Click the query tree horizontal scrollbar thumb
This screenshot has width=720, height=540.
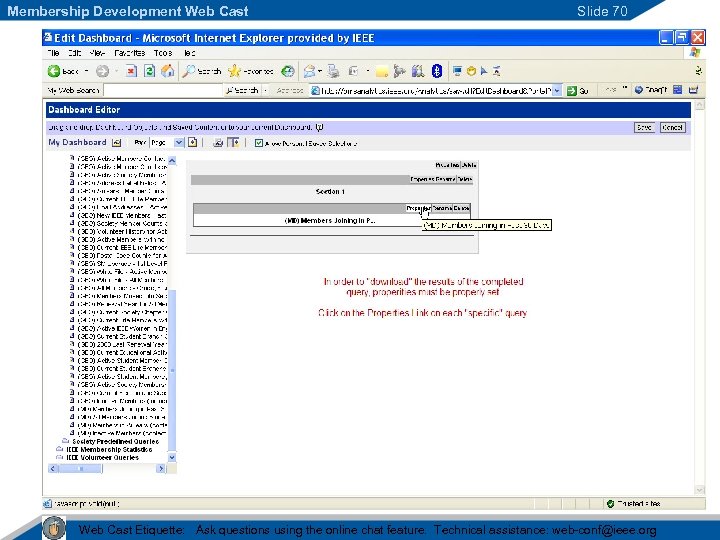pos(80,468)
